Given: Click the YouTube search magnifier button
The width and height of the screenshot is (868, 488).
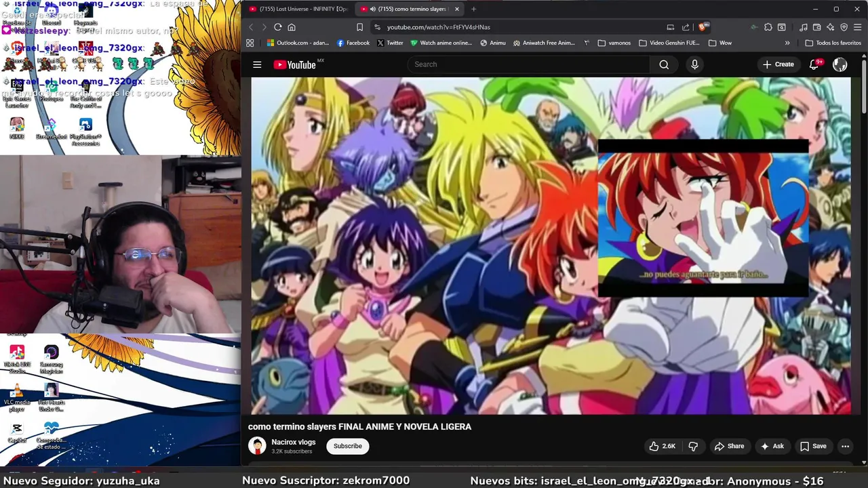Looking at the screenshot, I should [x=664, y=64].
